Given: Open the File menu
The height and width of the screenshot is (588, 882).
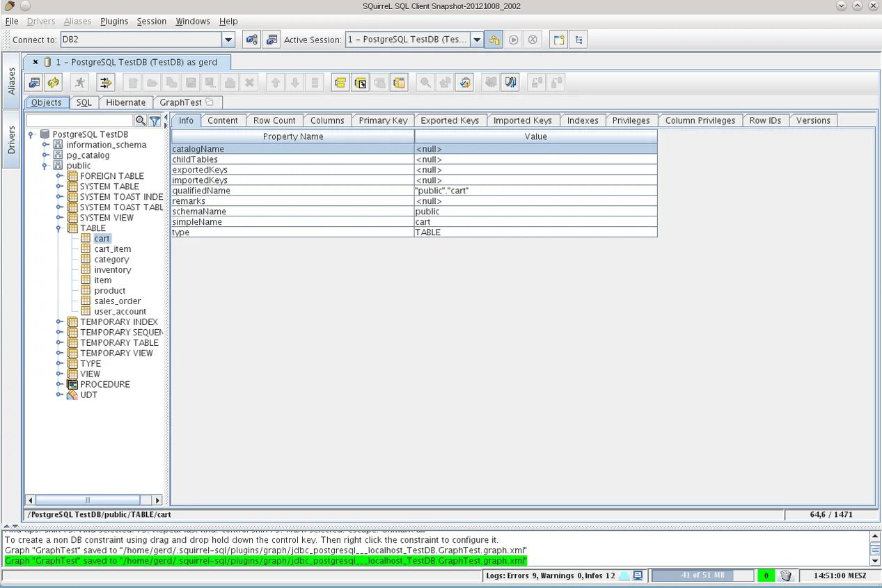Looking at the screenshot, I should [x=12, y=21].
